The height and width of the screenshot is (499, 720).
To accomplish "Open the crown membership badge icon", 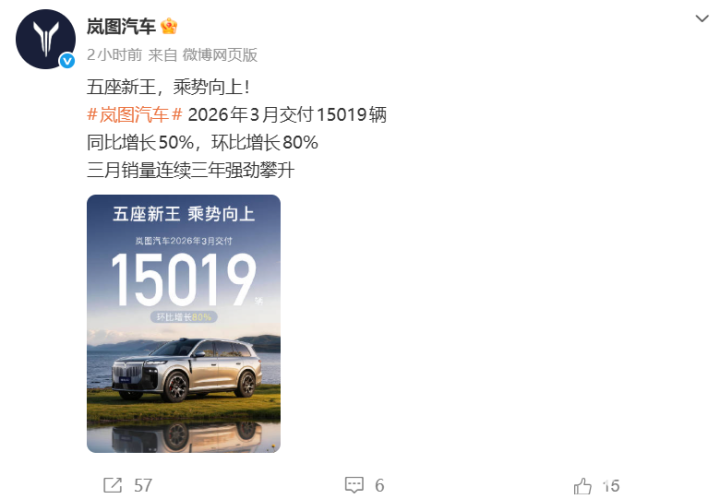I will click(169, 26).
